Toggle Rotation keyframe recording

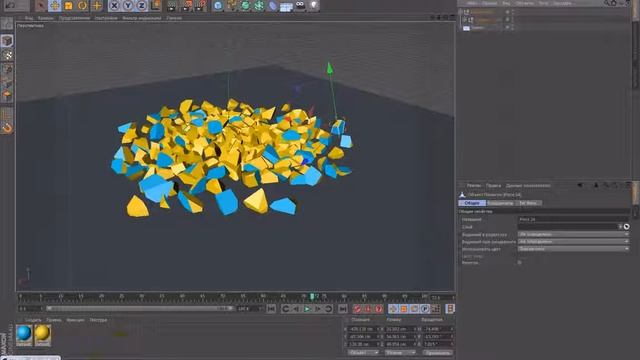[414, 309]
